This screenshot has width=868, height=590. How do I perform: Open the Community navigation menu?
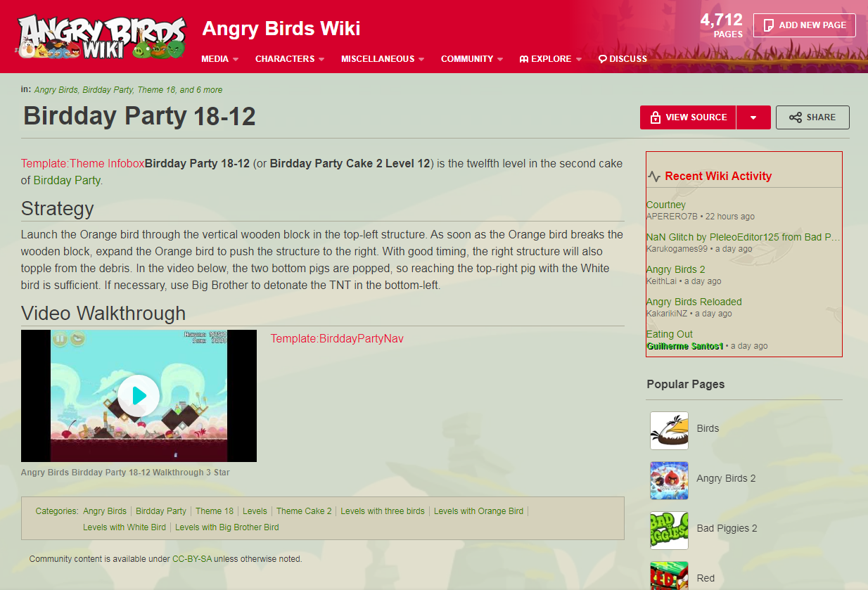tap(472, 59)
